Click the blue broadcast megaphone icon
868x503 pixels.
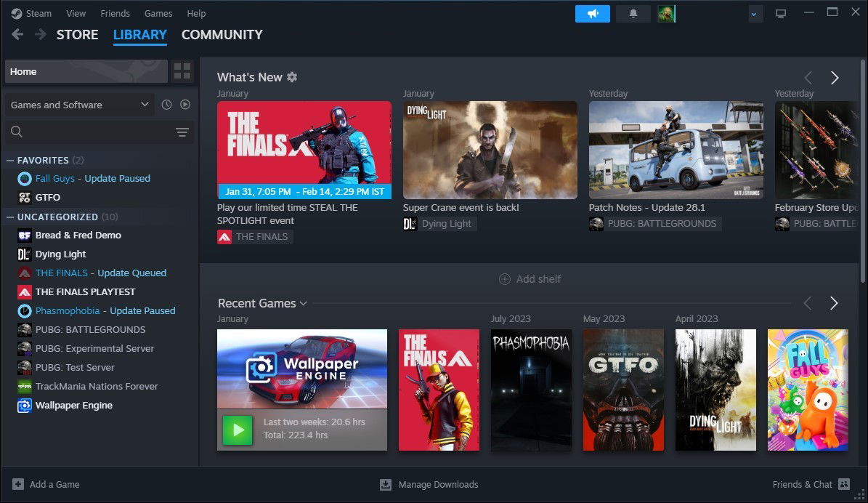tap(592, 12)
